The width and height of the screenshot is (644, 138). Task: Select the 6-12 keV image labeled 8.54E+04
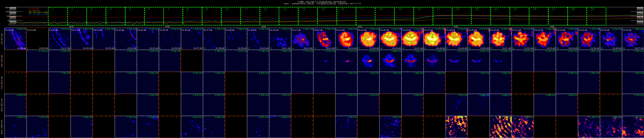click(368, 61)
